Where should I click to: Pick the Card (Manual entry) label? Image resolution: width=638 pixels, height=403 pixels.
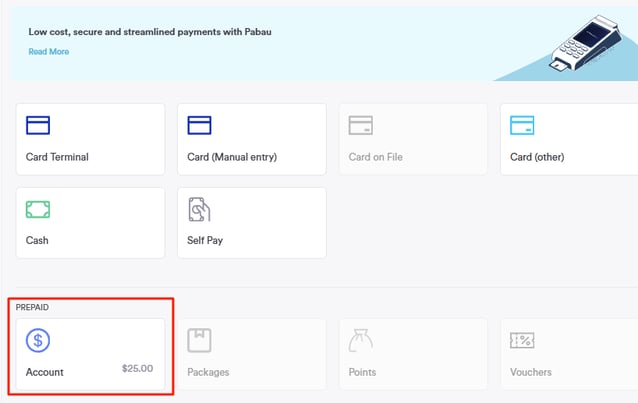(232, 157)
